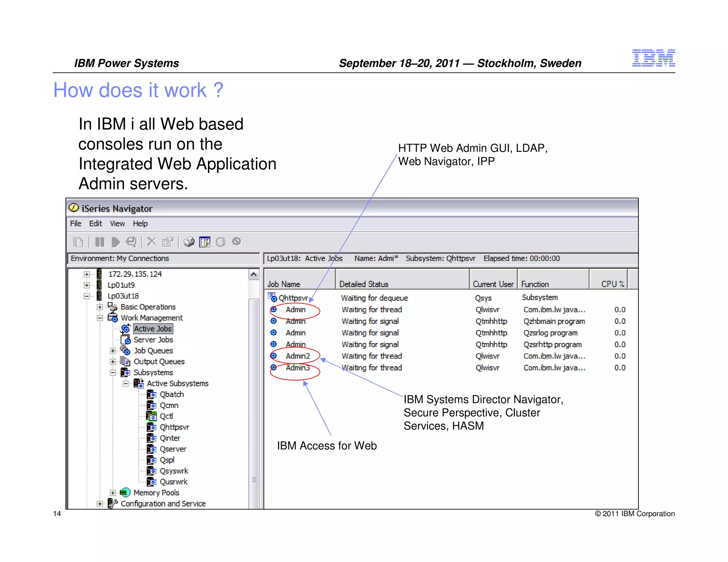Click the Configuration and Service icon

pos(112,503)
